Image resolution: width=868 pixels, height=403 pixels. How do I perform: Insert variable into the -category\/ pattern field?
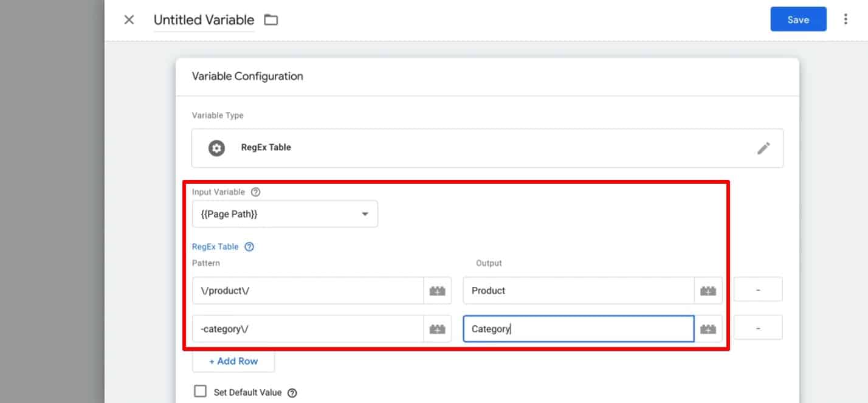439,328
